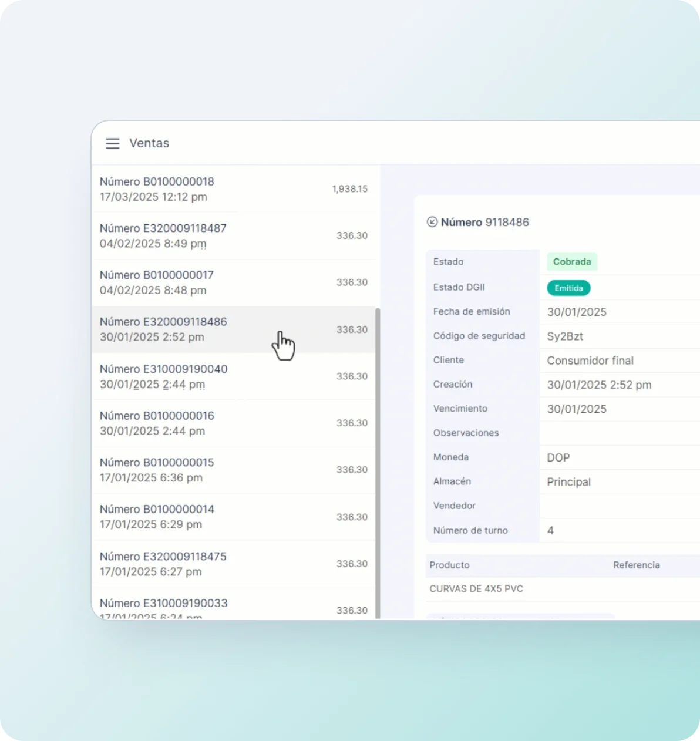Select sale B0100000017 from 04/02/2025
The image size is (700, 741).
click(x=233, y=282)
